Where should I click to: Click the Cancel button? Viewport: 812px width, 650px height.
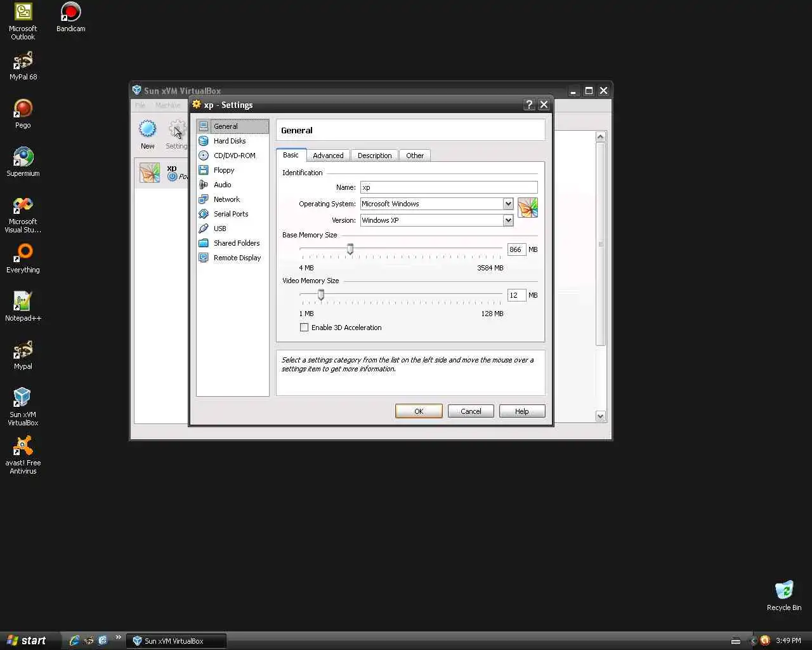(x=471, y=411)
